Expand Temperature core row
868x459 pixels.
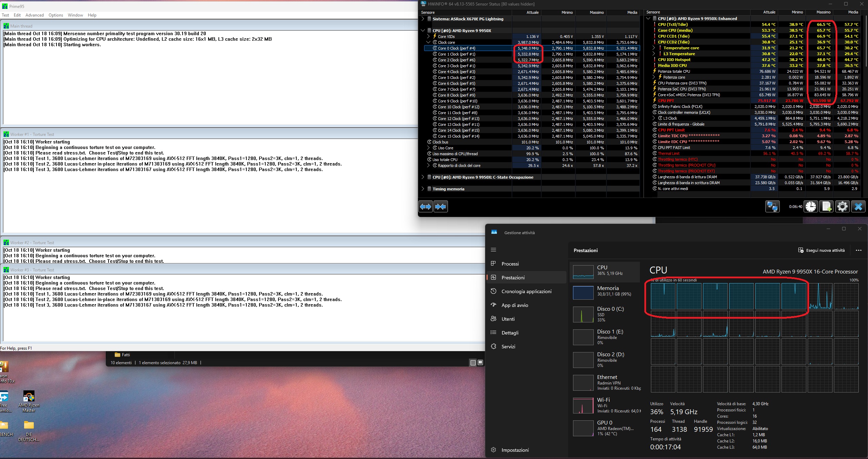[654, 48]
